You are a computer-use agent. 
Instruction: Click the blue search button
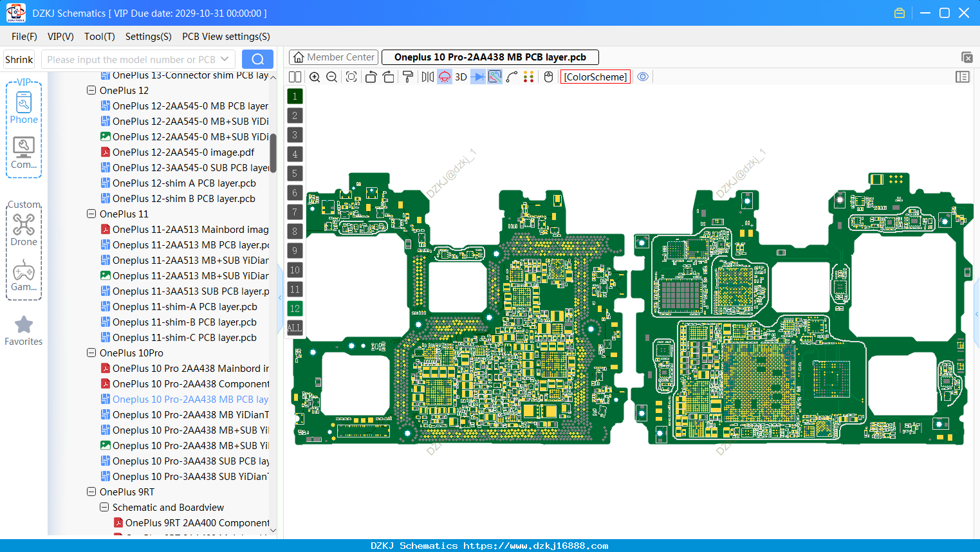[x=257, y=59]
